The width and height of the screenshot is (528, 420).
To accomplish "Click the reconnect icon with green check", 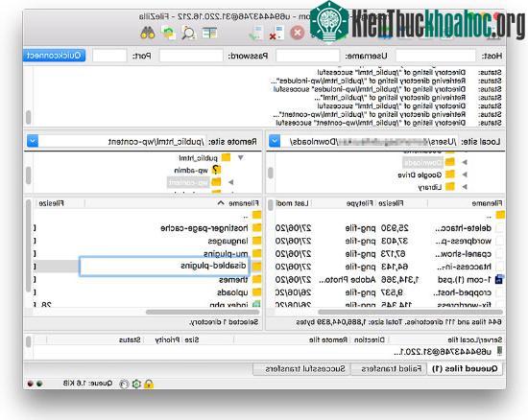I will [256, 33].
